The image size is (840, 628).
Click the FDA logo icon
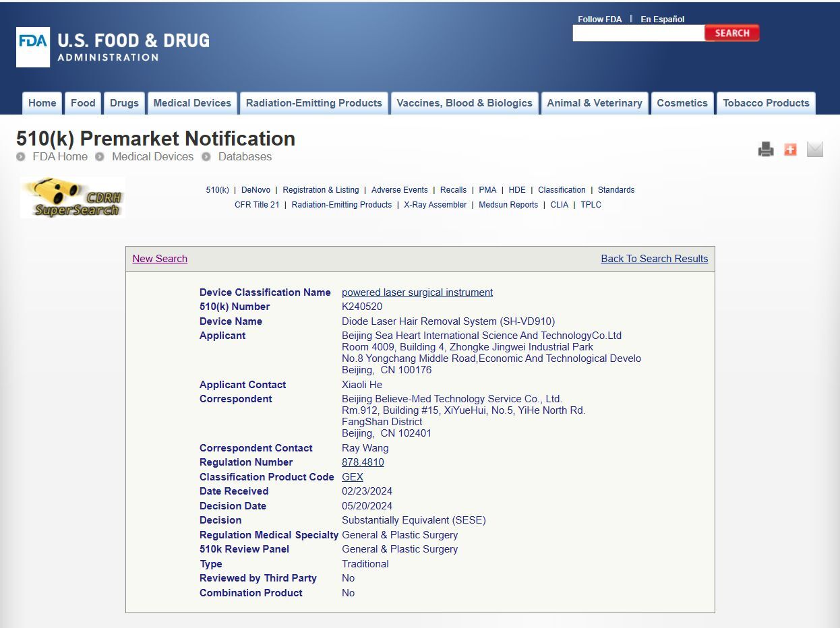pyautogui.click(x=33, y=47)
